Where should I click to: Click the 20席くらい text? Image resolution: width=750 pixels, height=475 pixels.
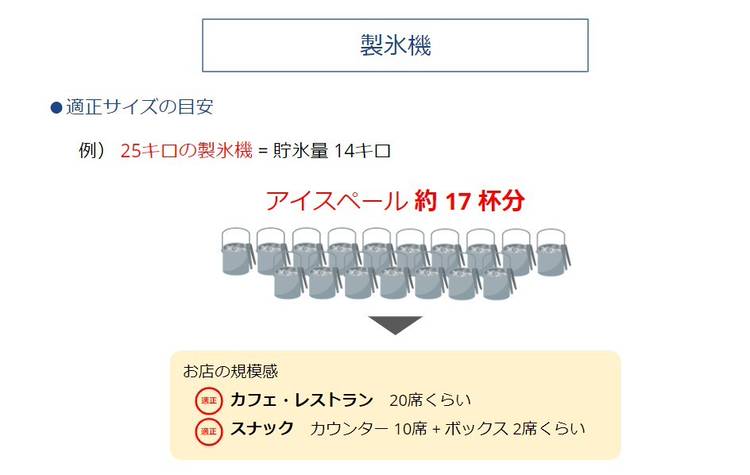click(x=430, y=400)
